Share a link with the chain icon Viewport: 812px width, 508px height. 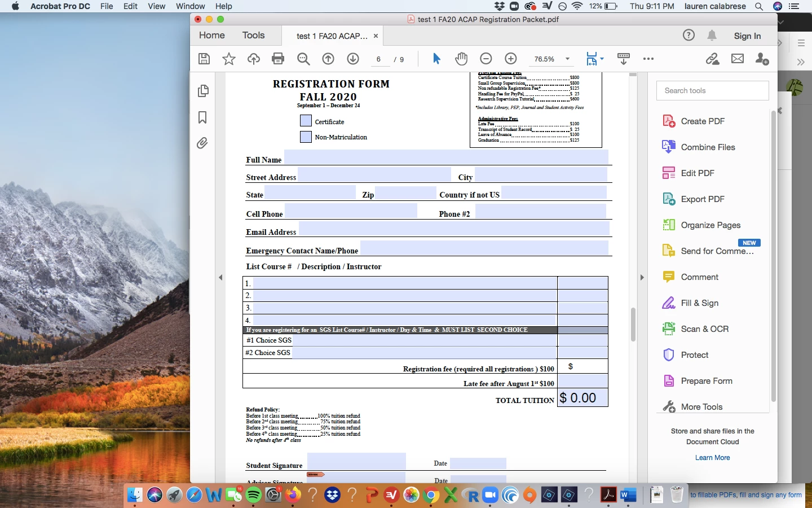click(x=713, y=59)
